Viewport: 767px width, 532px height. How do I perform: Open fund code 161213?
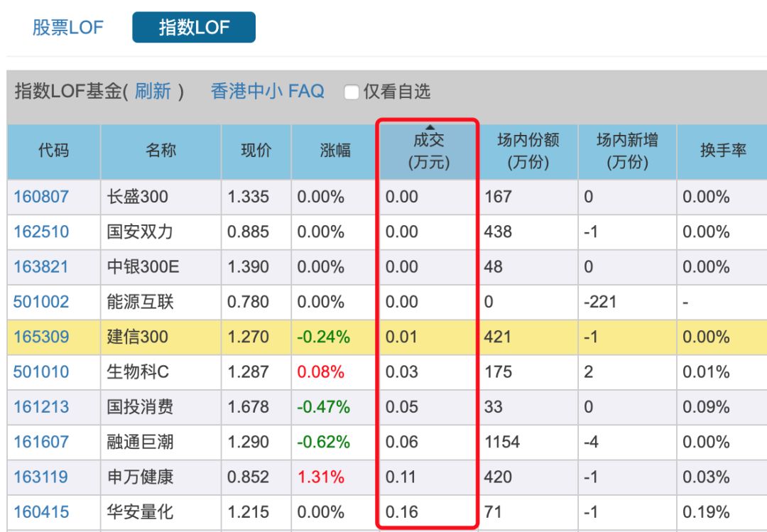coord(41,407)
